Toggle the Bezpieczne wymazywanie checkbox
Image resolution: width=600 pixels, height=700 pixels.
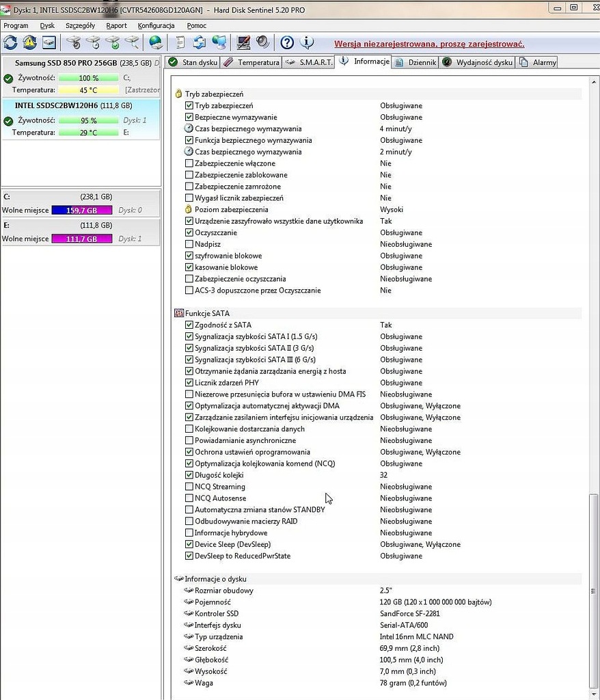pyautogui.click(x=189, y=117)
